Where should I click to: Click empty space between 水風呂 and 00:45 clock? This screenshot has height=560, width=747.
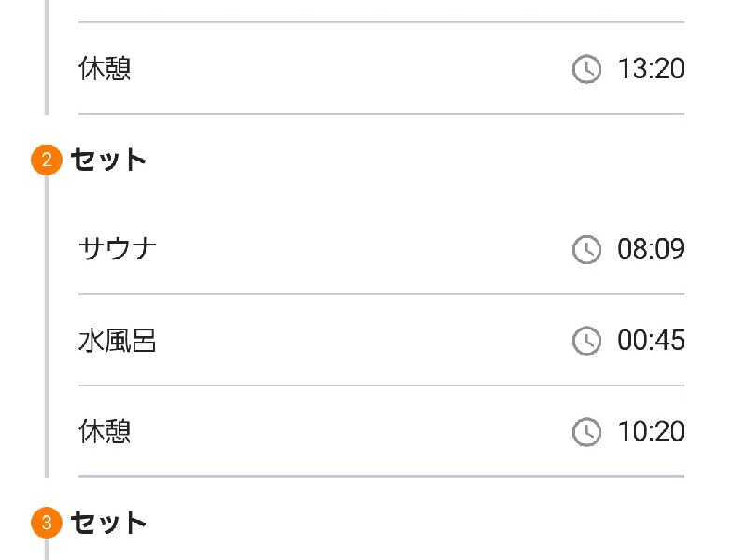[x=364, y=341]
